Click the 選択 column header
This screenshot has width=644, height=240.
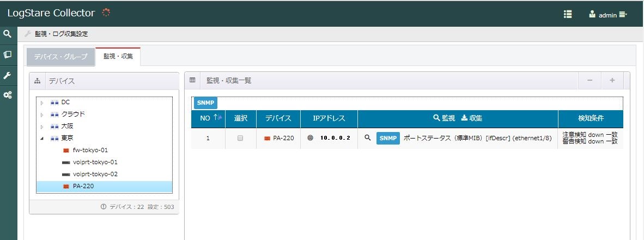coord(241,118)
